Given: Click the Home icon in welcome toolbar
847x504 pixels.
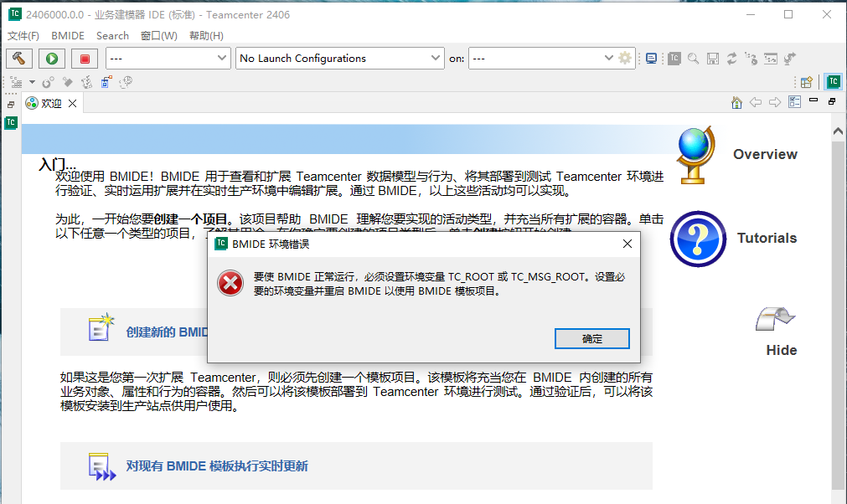Looking at the screenshot, I should (736, 102).
